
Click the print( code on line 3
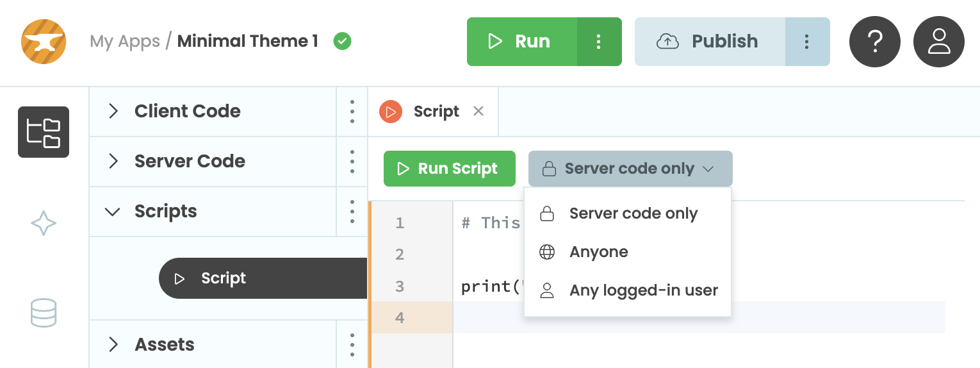point(492,287)
